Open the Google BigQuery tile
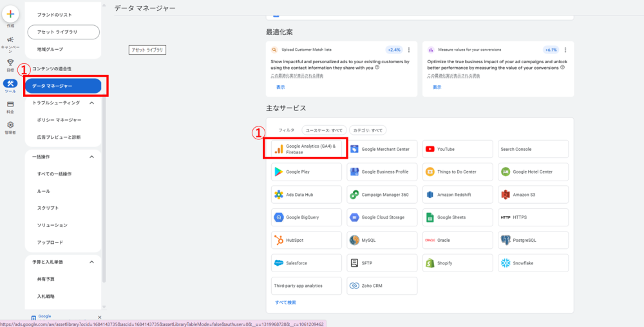 [307, 217]
